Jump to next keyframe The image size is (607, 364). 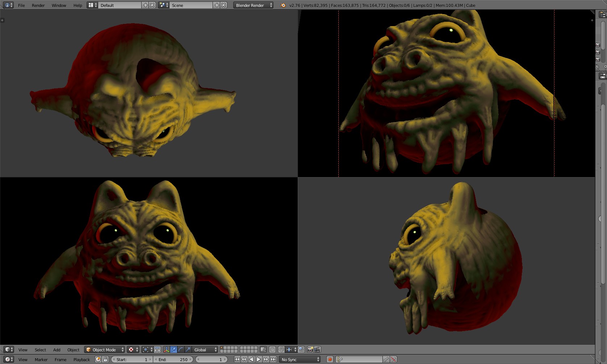click(266, 359)
